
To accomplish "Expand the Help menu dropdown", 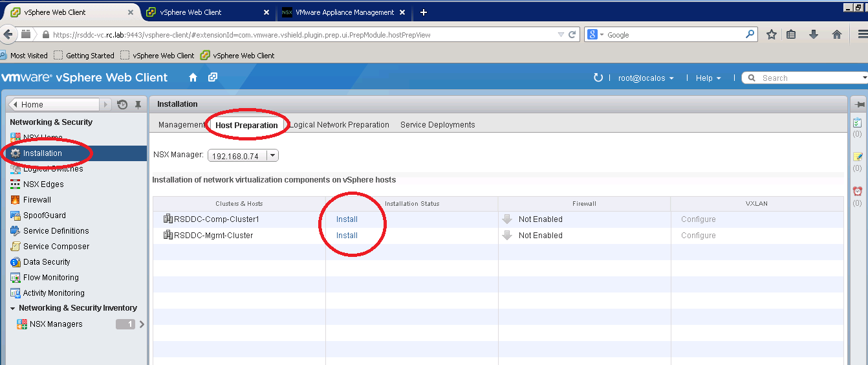I will point(708,78).
